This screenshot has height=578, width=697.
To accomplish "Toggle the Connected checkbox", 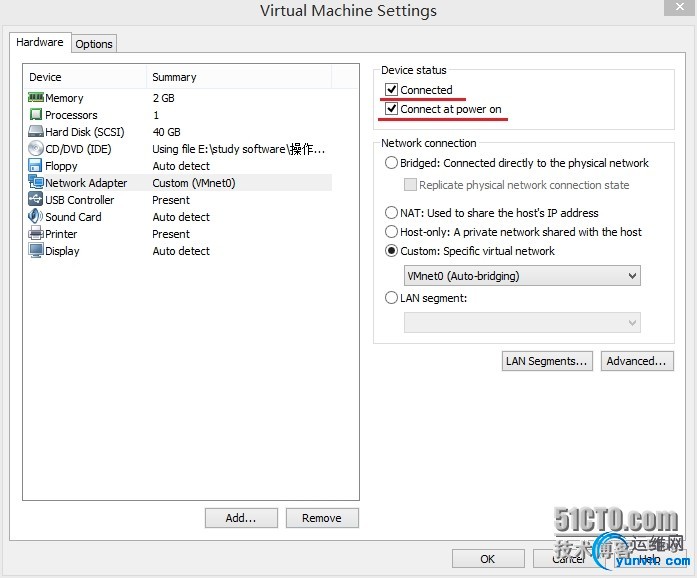I will point(391,90).
